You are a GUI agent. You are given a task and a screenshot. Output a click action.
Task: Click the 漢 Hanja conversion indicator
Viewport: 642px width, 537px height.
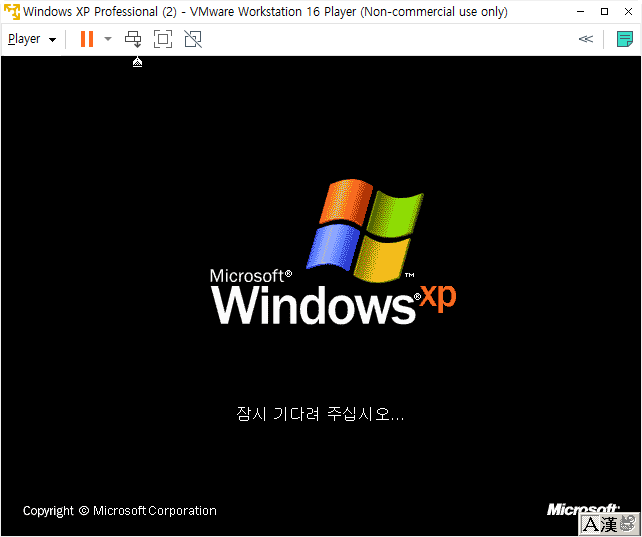click(609, 525)
